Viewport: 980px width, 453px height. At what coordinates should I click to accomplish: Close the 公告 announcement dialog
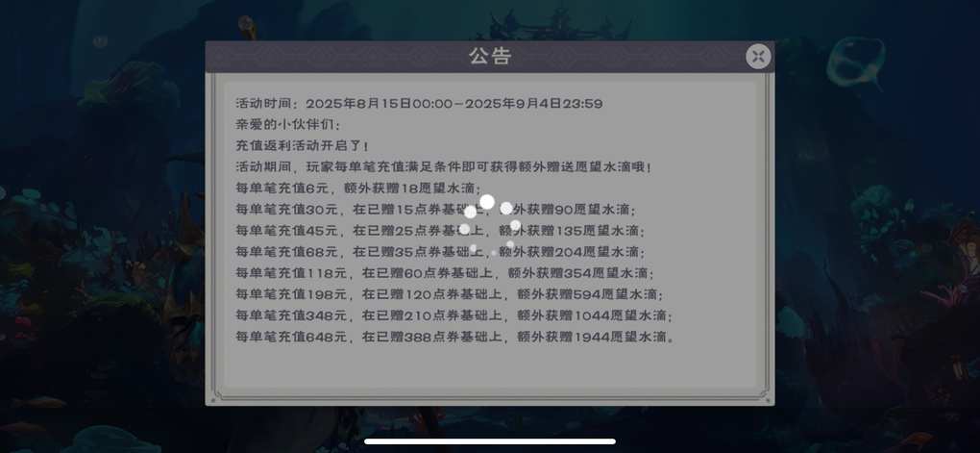(x=758, y=57)
